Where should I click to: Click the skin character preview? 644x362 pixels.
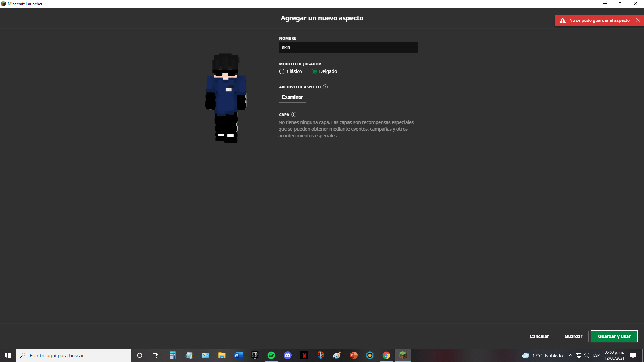pyautogui.click(x=226, y=98)
